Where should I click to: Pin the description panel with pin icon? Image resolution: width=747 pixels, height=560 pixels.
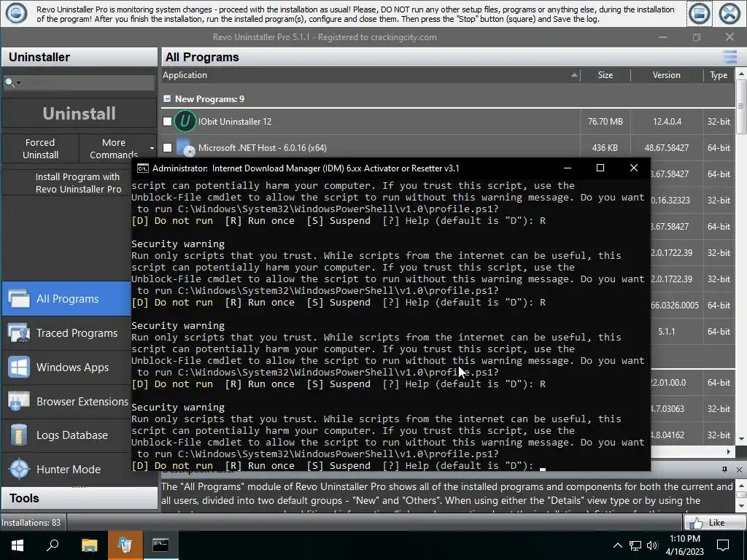click(724, 470)
